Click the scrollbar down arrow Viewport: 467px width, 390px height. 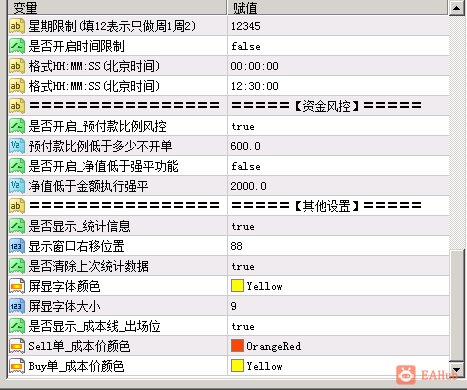pyautogui.click(x=456, y=370)
